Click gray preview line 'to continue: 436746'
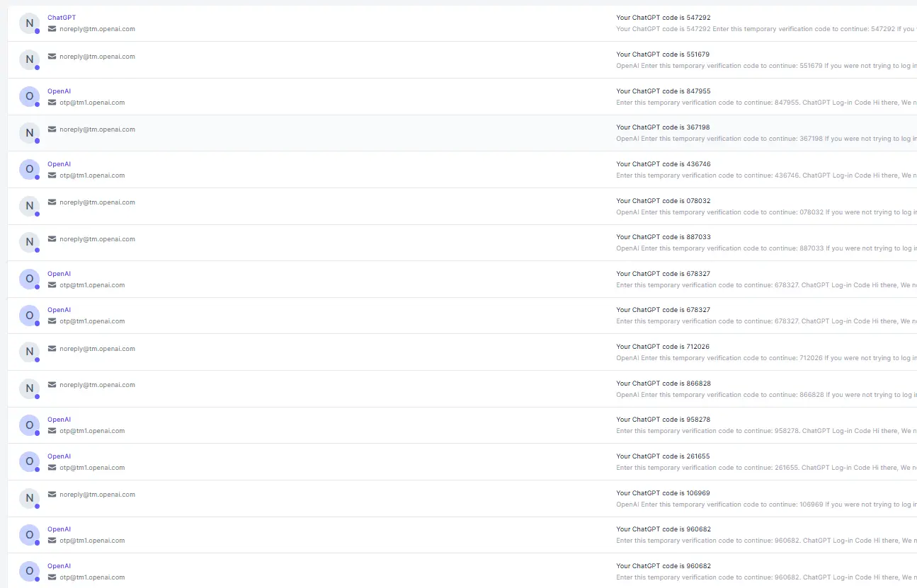 [x=766, y=175]
